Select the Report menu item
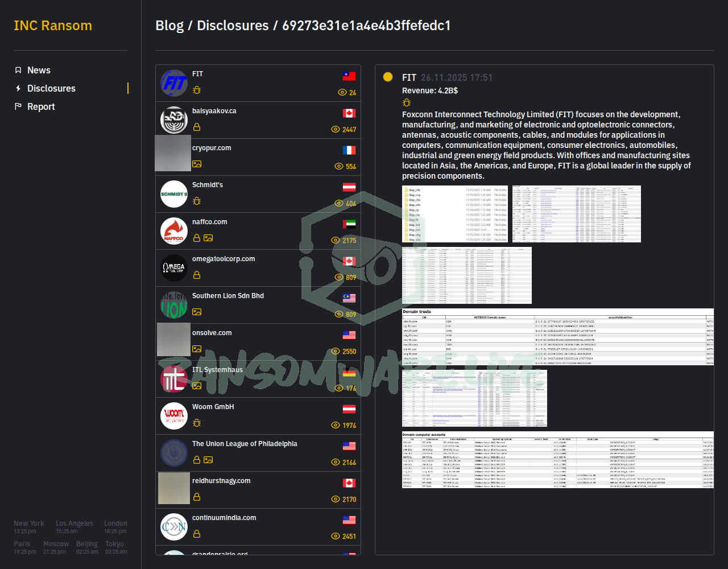 pos(41,106)
